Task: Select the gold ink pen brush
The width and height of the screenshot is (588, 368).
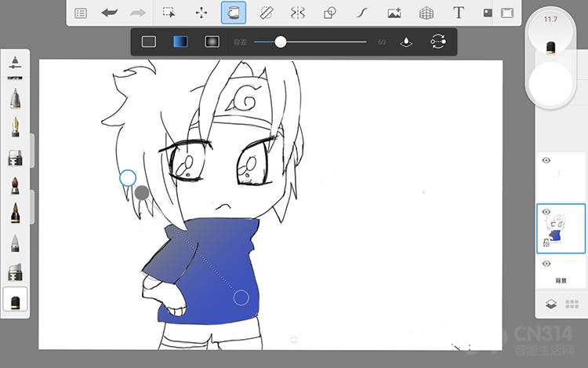Action: [x=16, y=127]
